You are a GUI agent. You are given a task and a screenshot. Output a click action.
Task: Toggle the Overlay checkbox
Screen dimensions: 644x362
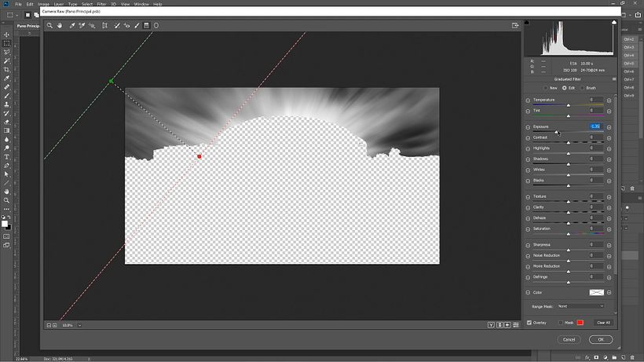tap(529, 323)
